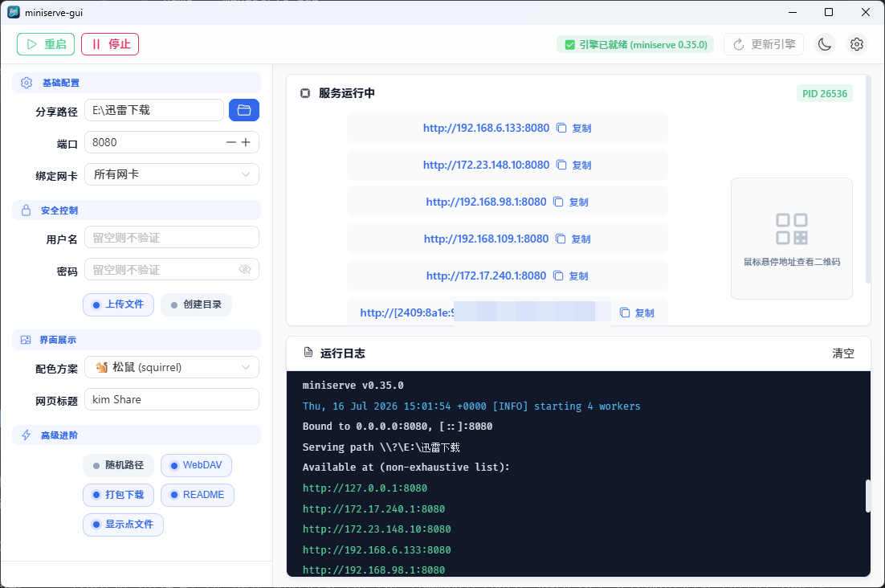
Task: Toggle 上传文件 upload option
Action: (x=119, y=304)
